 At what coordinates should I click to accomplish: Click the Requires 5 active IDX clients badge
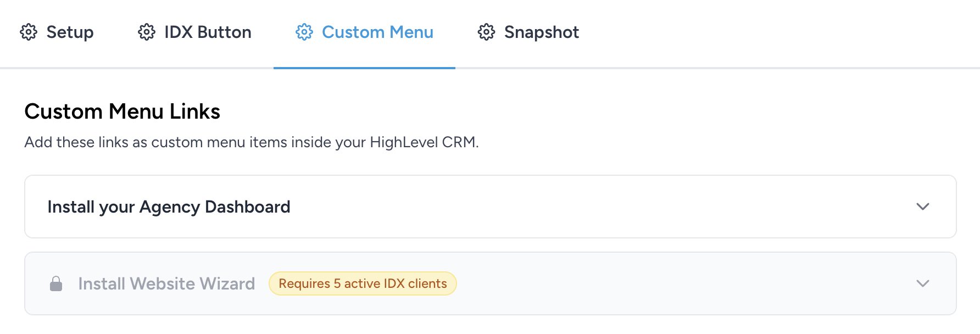click(x=363, y=284)
